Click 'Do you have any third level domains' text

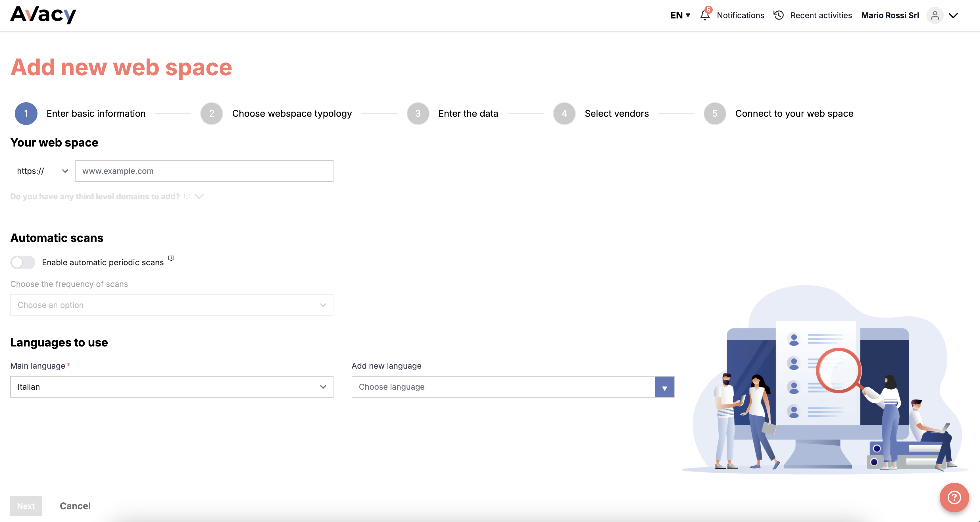pos(95,196)
